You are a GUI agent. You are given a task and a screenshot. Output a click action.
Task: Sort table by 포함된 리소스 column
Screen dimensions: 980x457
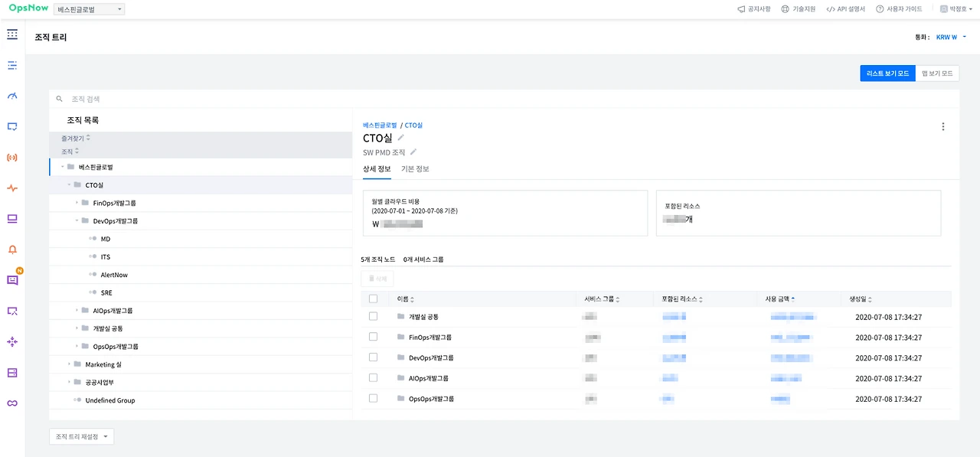(x=682, y=299)
